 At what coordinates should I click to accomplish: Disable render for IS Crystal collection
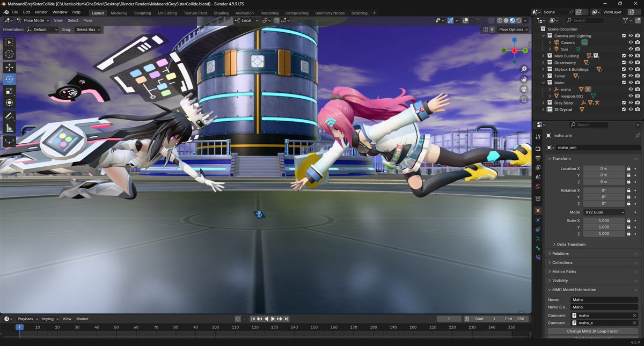pyautogui.click(x=638, y=109)
